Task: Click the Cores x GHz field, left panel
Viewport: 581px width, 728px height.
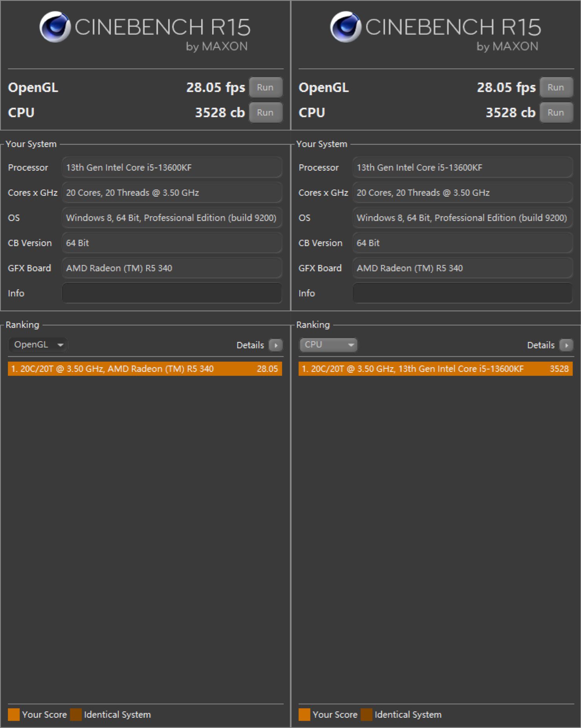Action: pos(172,193)
